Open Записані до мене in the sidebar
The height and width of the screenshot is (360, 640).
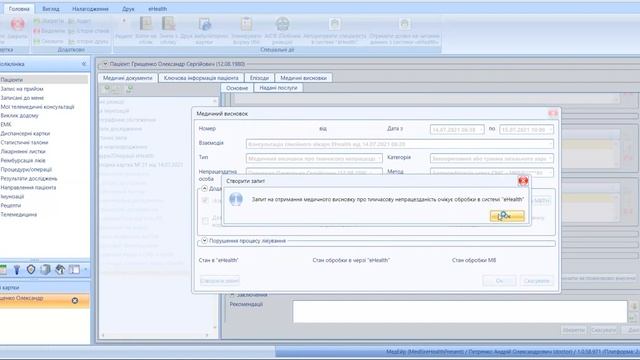tap(22, 98)
